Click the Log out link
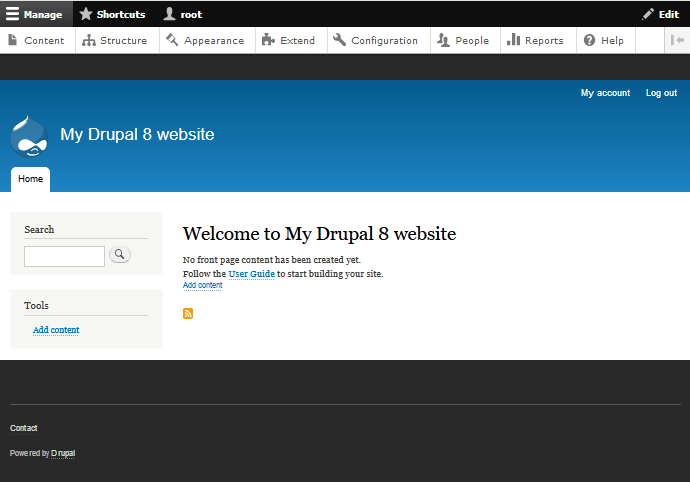690x482 pixels. [x=661, y=93]
